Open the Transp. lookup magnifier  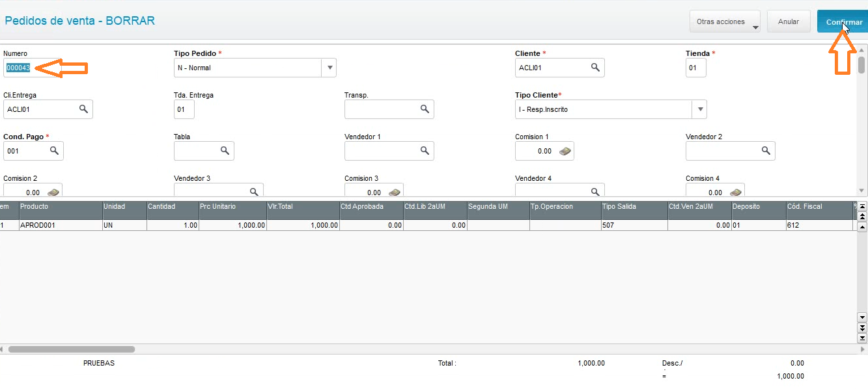click(425, 109)
